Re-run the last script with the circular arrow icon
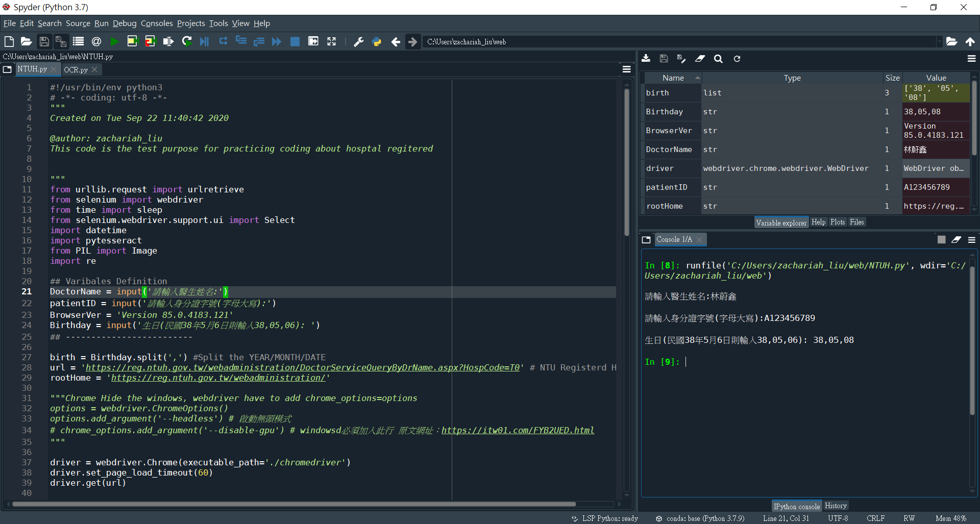 tap(187, 41)
